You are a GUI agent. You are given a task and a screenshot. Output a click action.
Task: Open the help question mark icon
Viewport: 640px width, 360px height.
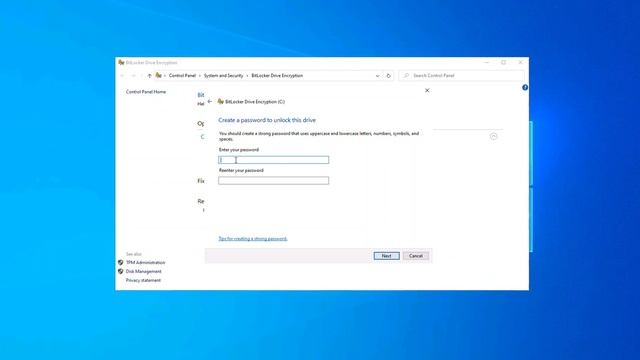point(525,87)
